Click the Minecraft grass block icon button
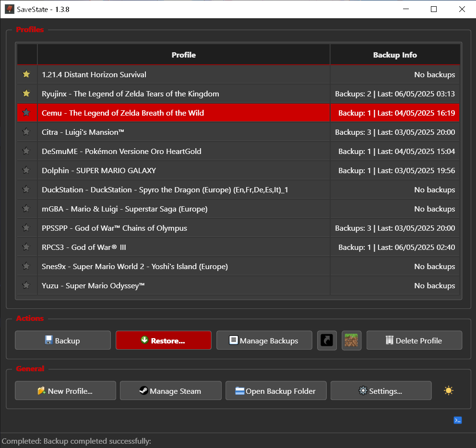The width and height of the screenshot is (476, 448). tap(351, 341)
